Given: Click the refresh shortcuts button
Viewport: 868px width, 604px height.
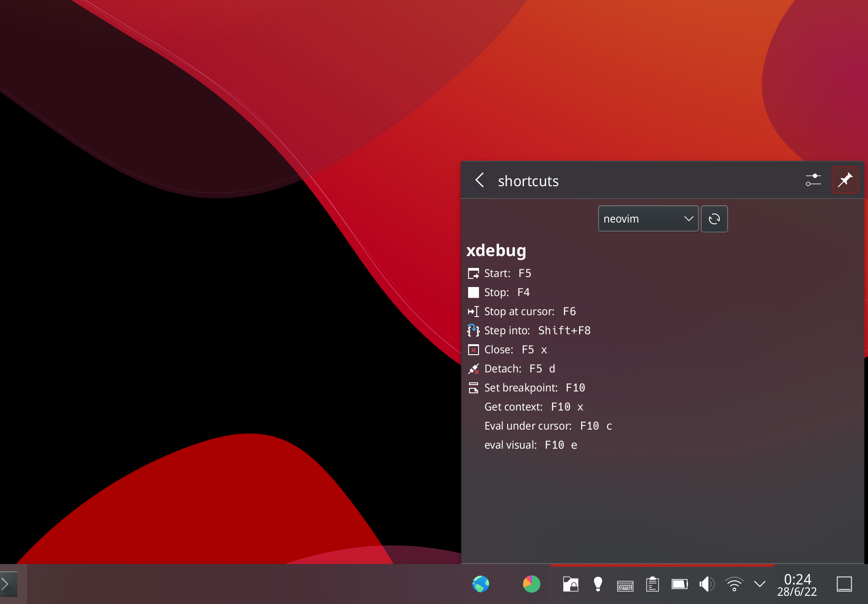Looking at the screenshot, I should [714, 219].
